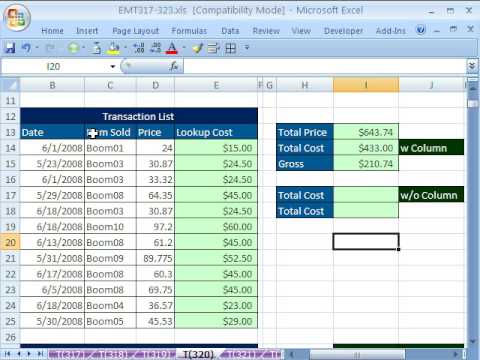Select column H header

coord(305,85)
